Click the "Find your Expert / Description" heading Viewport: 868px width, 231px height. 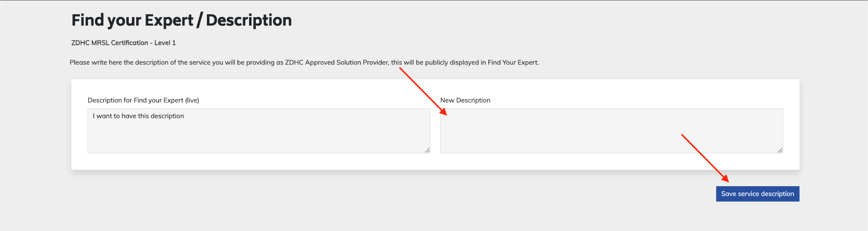181,20
